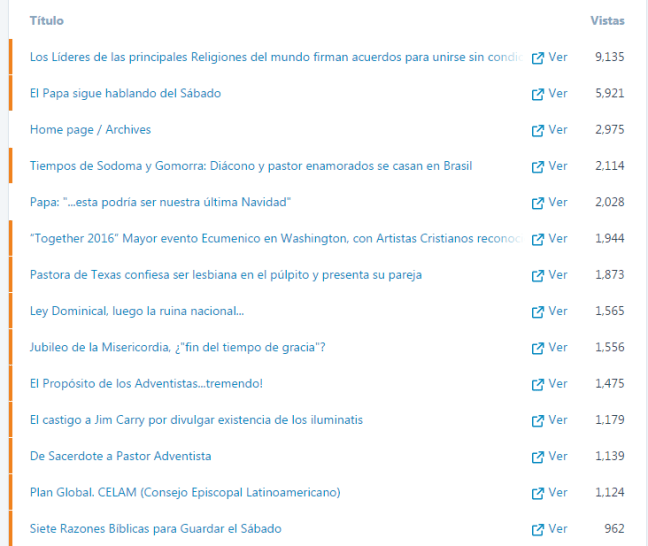Open Ver icon for Home page / Archives
This screenshot has width=648, height=546.
538,130
